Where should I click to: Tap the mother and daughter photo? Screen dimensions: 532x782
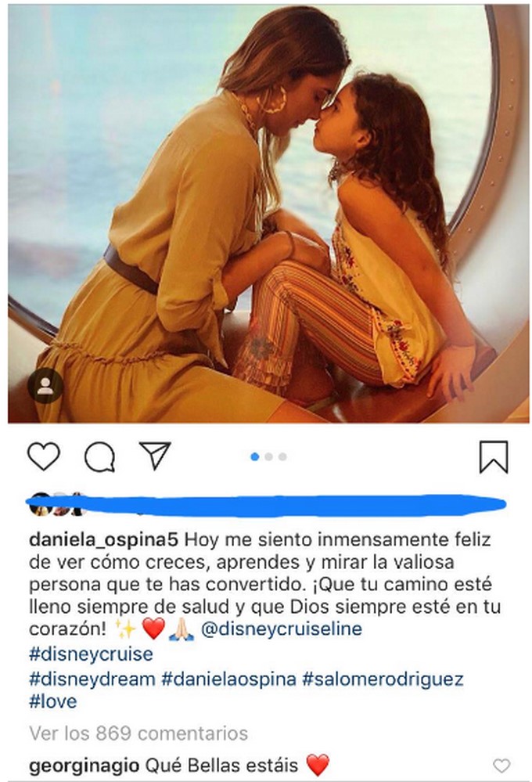click(x=269, y=214)
